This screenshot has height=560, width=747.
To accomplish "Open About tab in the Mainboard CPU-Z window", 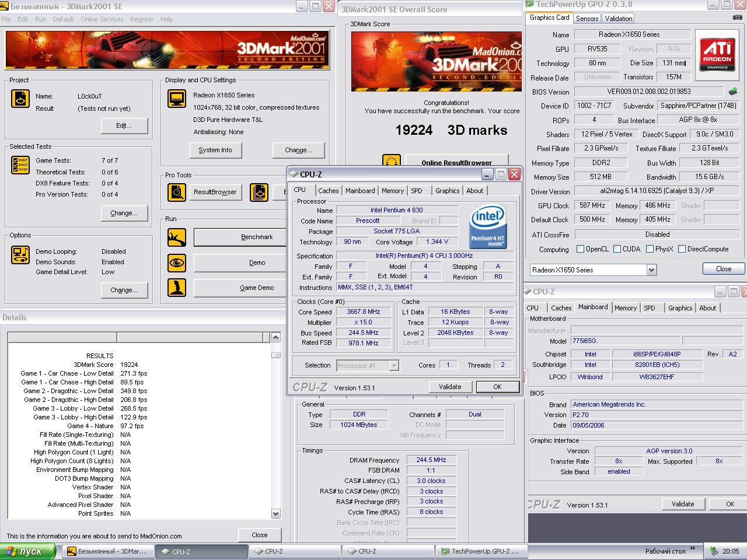I will coord(707,308).
